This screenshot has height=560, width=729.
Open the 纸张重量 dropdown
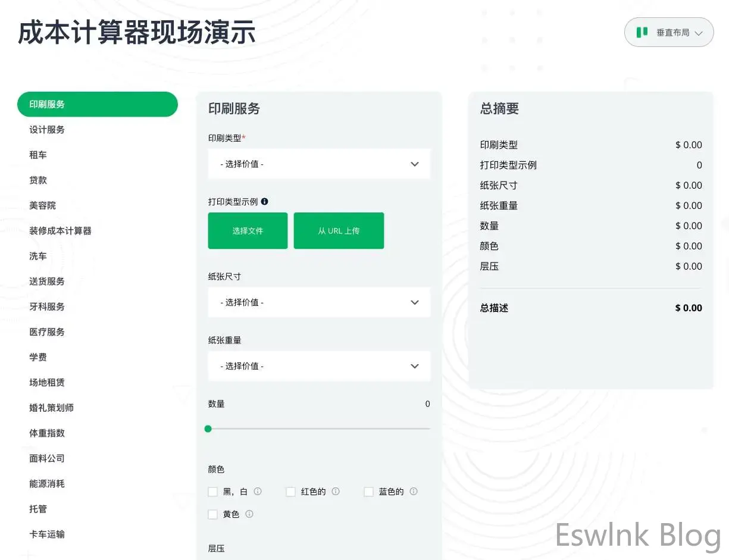(319, 366)
